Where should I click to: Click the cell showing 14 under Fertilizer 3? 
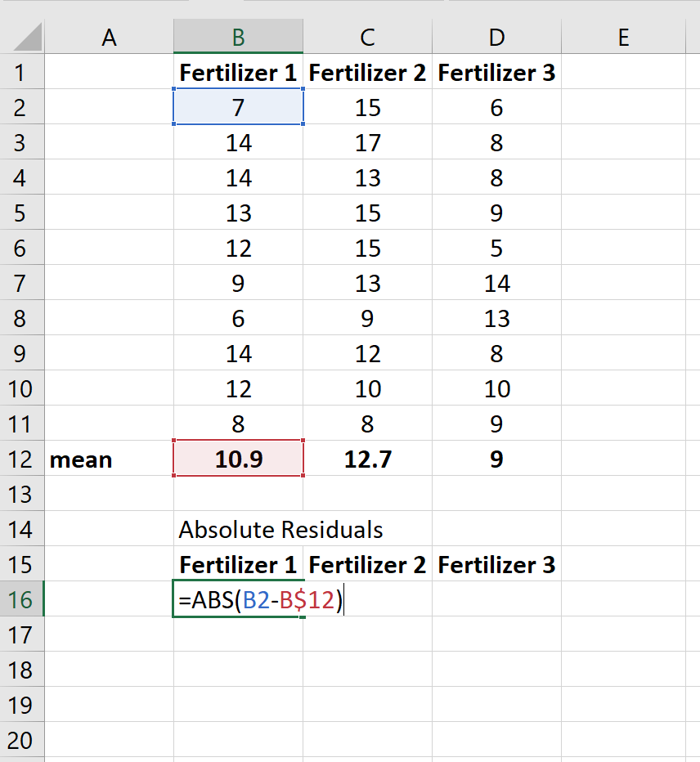click(496, 284)
